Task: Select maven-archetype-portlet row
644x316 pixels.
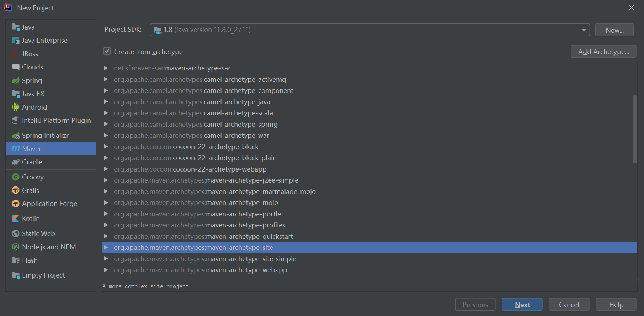Action: 370,214
